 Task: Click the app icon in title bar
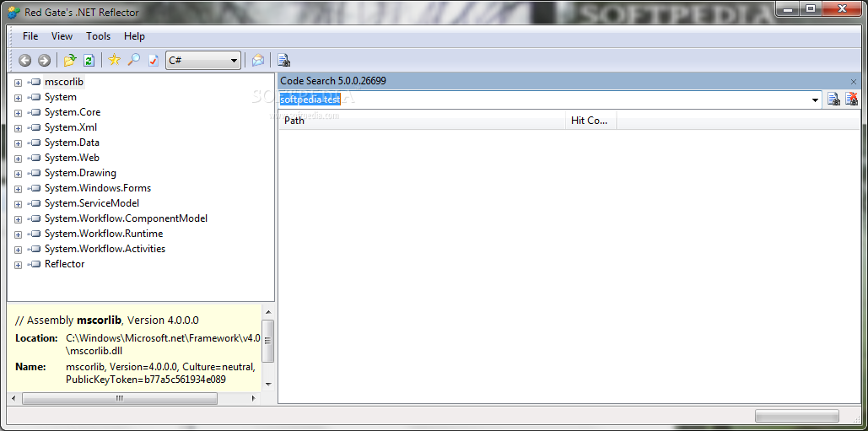(x=14, y=12)
